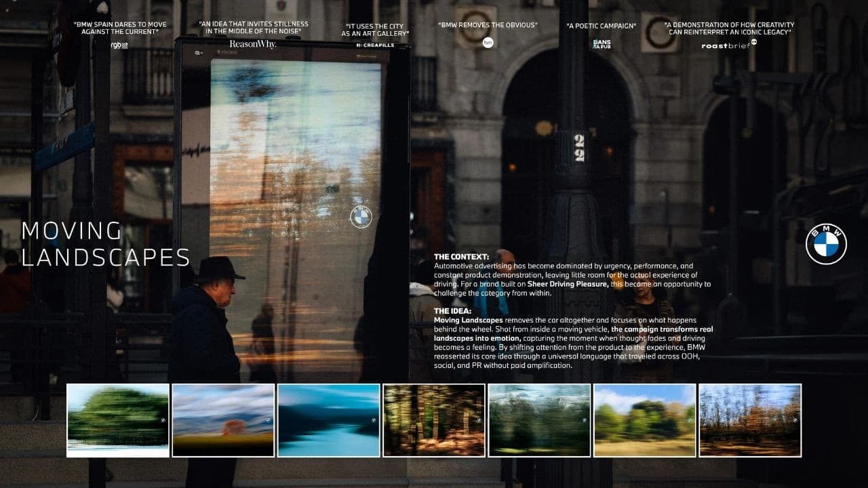
Task: Click the rgb publication logo
Action: [120, 45]
